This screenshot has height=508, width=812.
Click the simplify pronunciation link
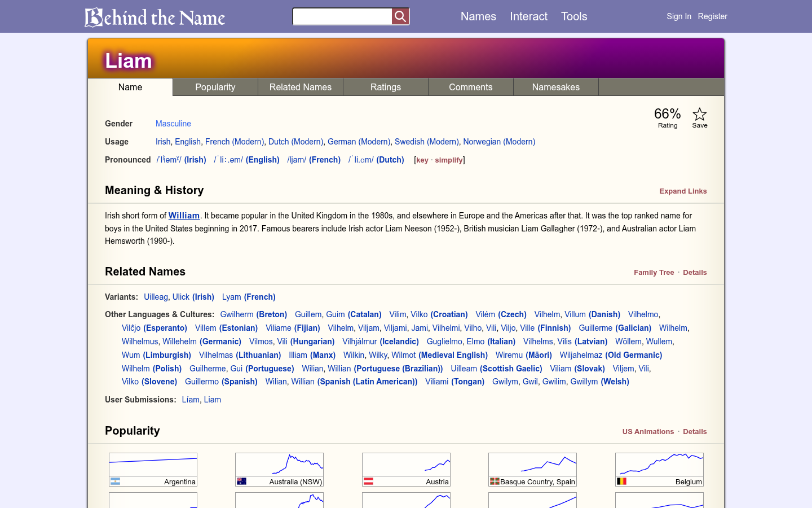(x=449, y=160)
